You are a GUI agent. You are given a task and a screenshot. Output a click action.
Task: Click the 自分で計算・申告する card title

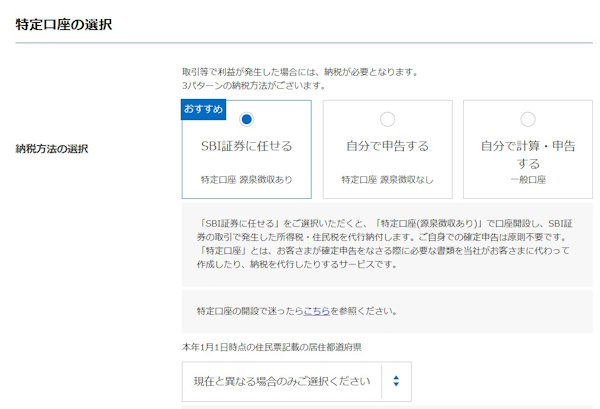(x=528, y=155)
